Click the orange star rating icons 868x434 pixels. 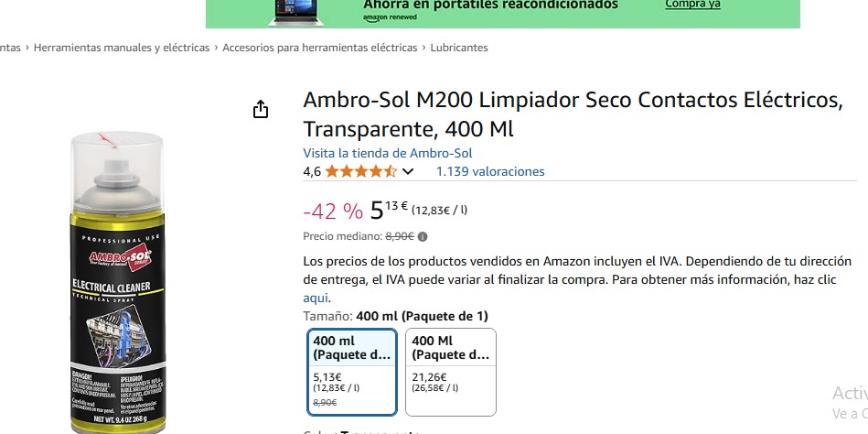(360, 171)
